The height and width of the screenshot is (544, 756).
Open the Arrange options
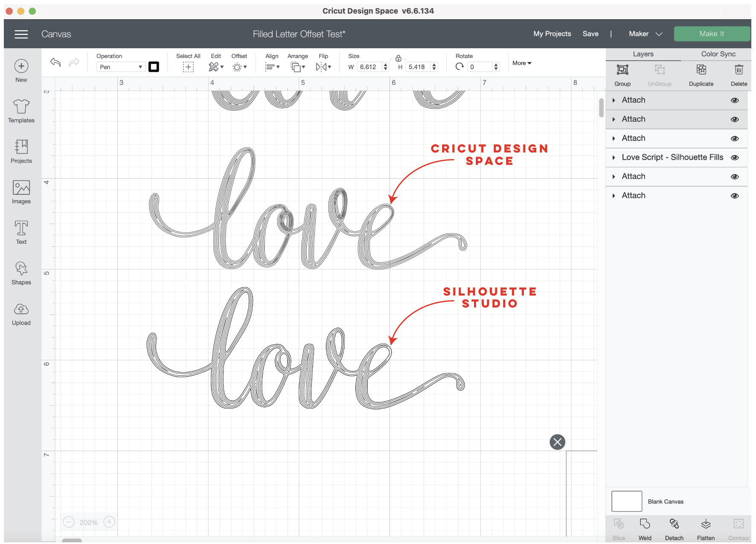pos(297,67)
